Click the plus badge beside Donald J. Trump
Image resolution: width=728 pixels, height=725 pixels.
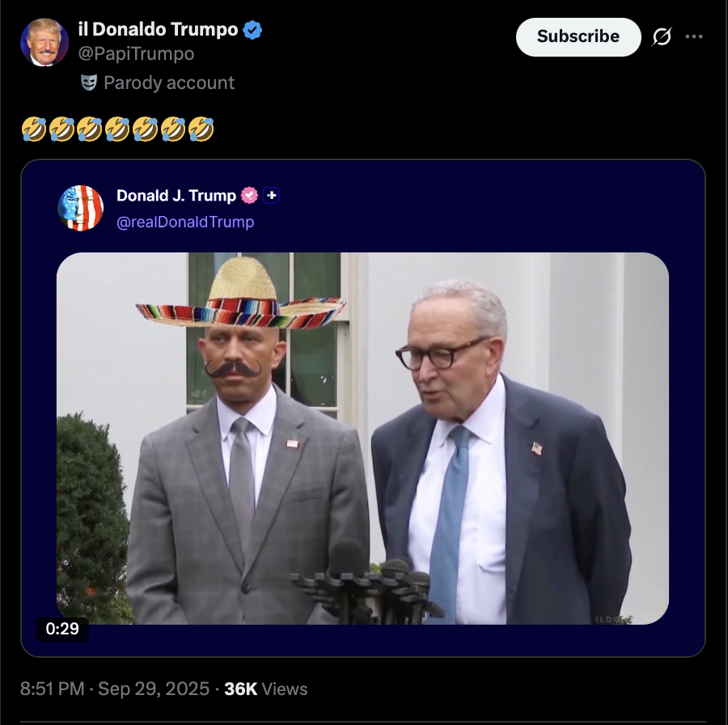[272, 196]
